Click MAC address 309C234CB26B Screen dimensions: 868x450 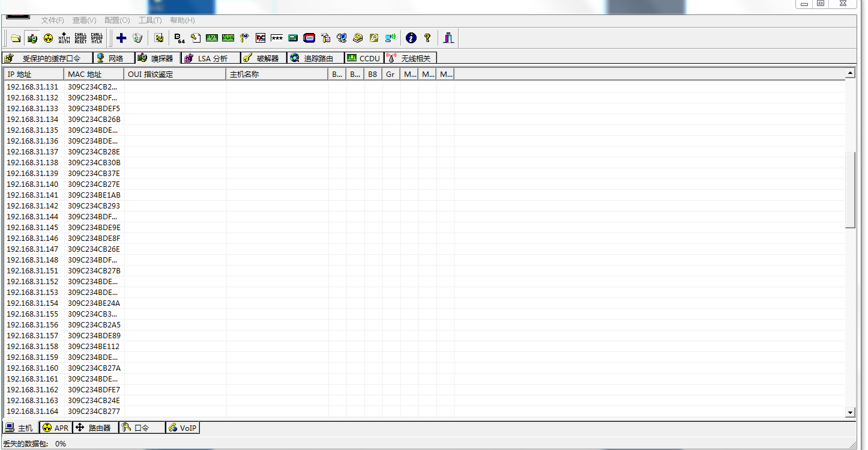click(94, 120)
